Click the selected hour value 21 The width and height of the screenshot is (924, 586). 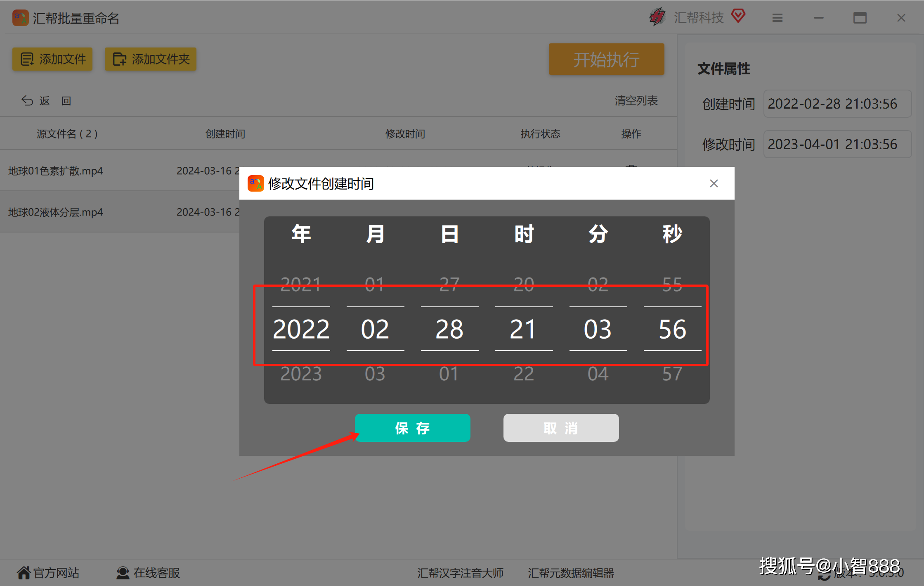(524, 329)
